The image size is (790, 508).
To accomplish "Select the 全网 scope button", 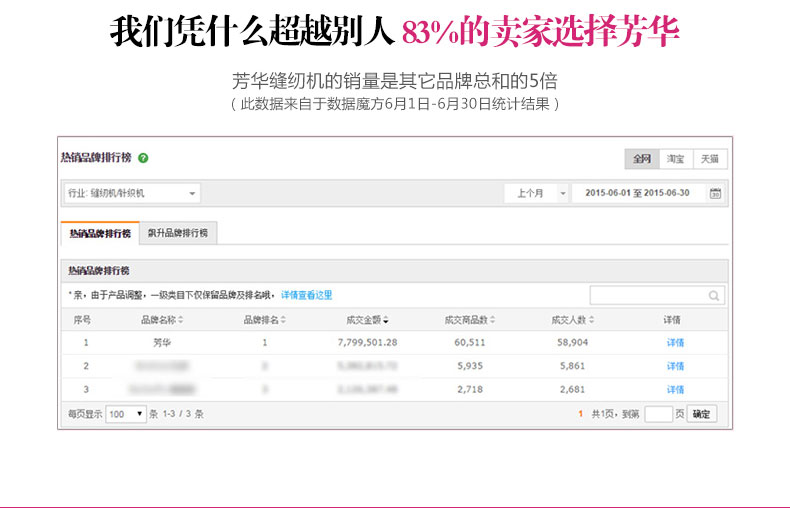I will [x=642, y=159].
